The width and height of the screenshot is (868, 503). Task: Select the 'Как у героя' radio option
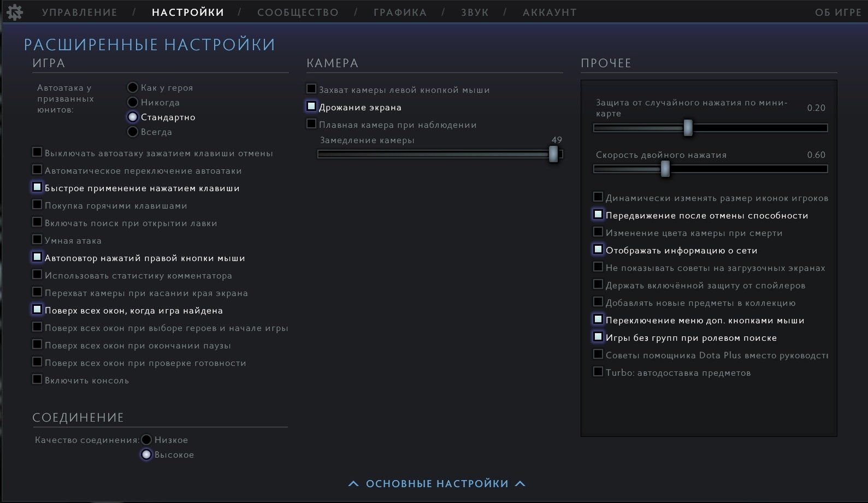pos(133,87)
